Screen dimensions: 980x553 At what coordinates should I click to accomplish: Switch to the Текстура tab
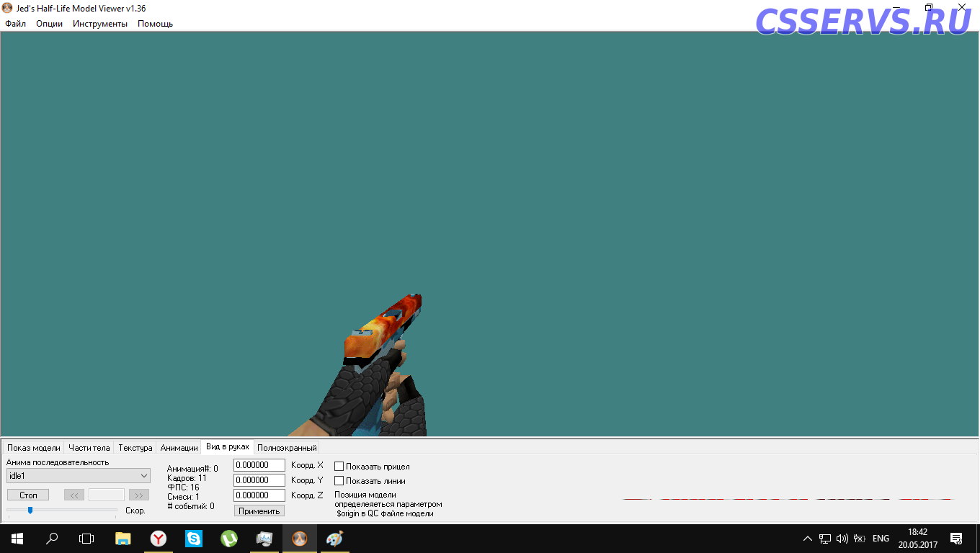click(x=135, y=448)
